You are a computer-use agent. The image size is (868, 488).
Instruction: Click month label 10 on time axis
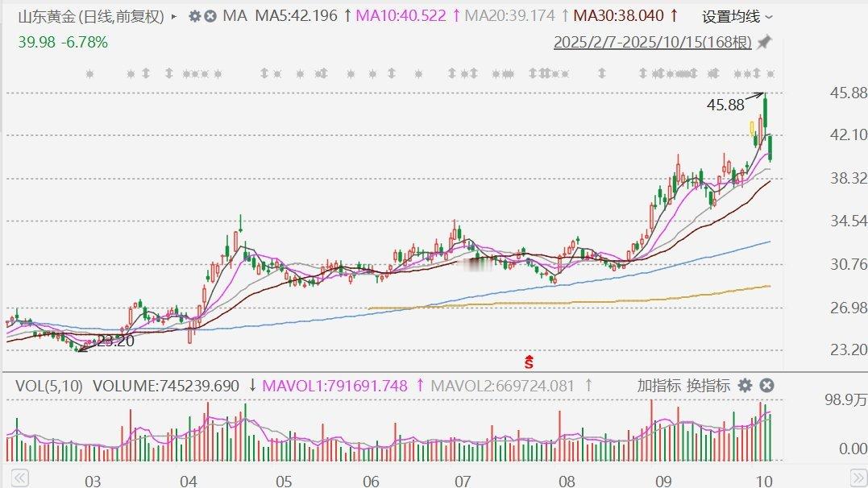tap(765, 480)
